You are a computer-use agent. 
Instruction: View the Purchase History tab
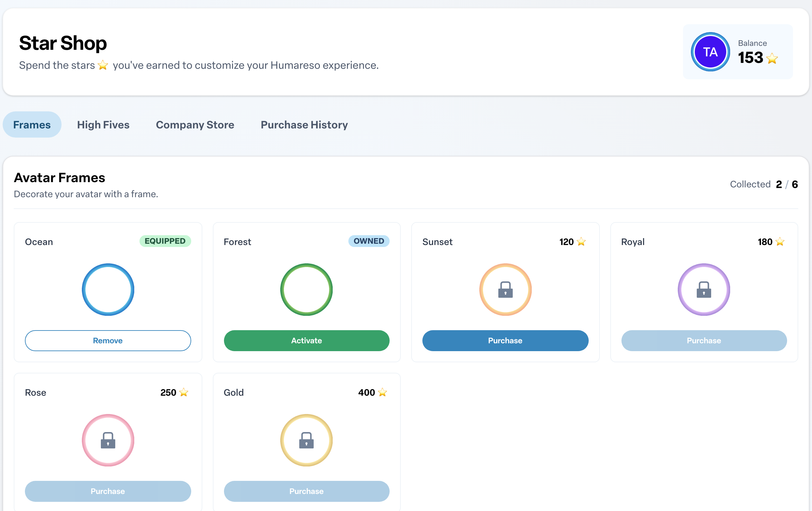(304, 124)
